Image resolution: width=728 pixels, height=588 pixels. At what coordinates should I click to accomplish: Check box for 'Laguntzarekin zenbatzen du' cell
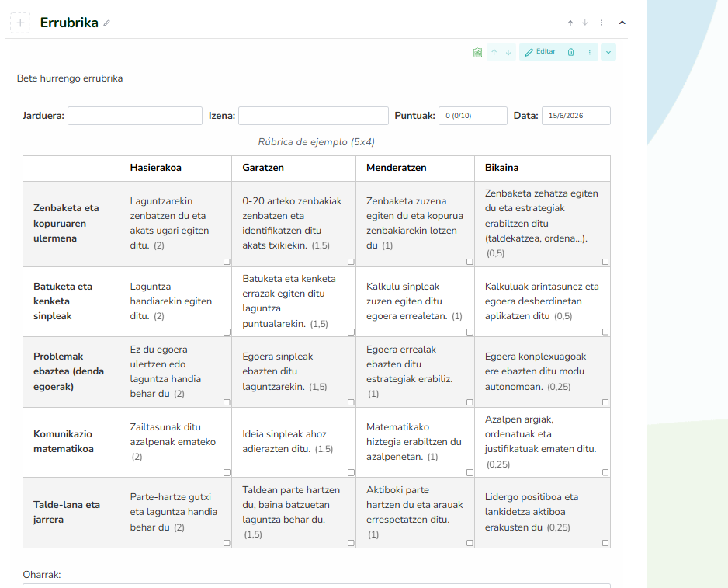pos(227,262)
